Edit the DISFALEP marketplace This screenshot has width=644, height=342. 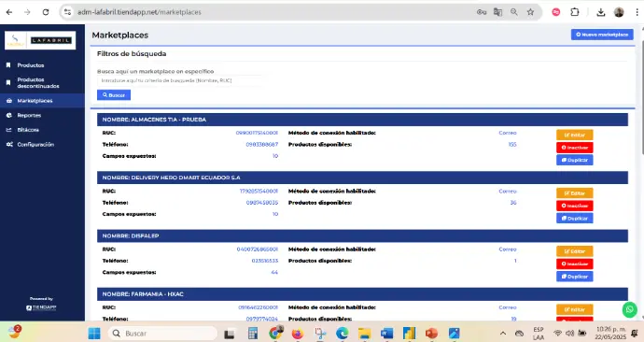coord(575,251)
